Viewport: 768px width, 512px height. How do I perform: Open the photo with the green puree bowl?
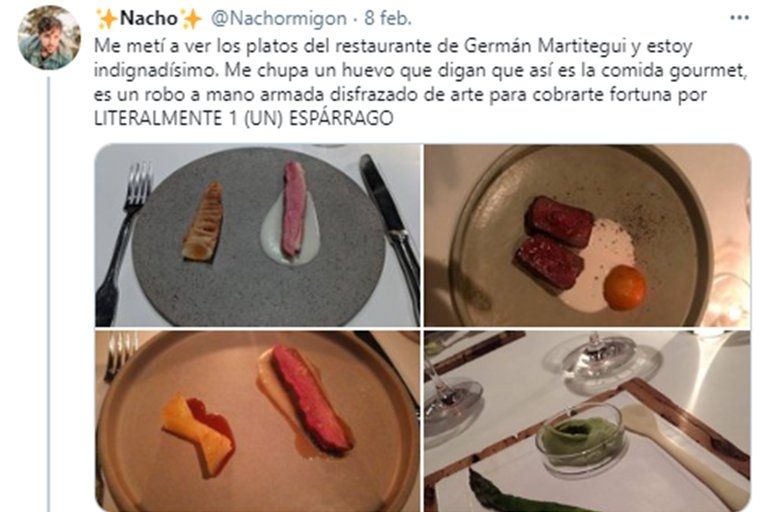pos(587,421)
